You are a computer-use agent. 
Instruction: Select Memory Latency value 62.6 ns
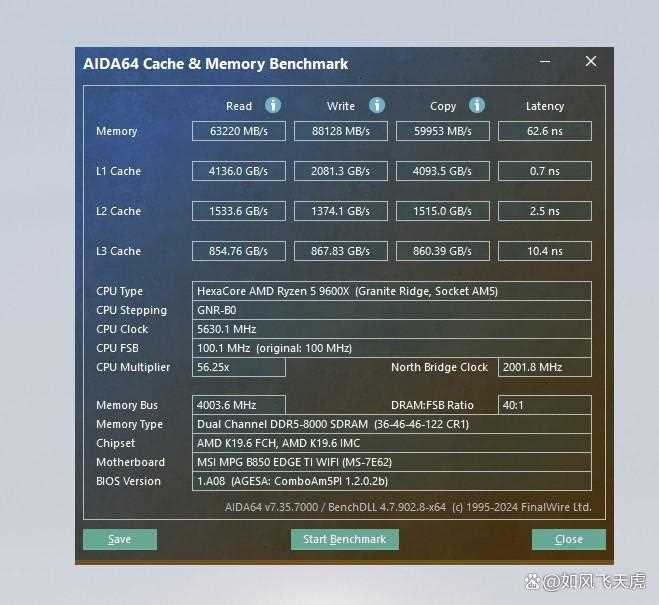click(x=545, y=131)
